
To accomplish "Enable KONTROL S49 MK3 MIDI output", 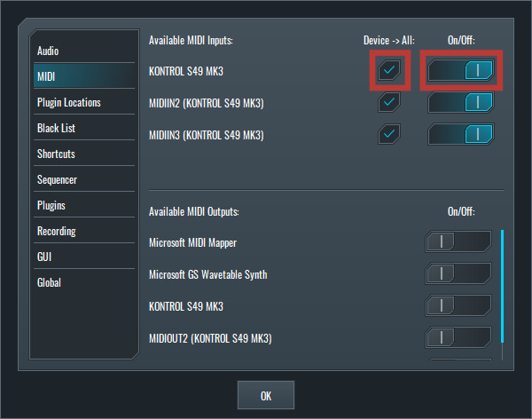I will 458,305.
